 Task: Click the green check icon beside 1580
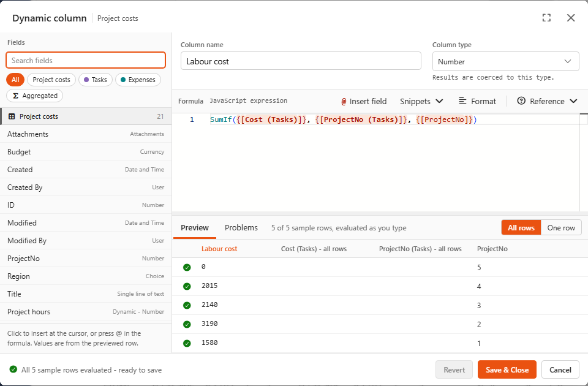[x=187, y=343]
